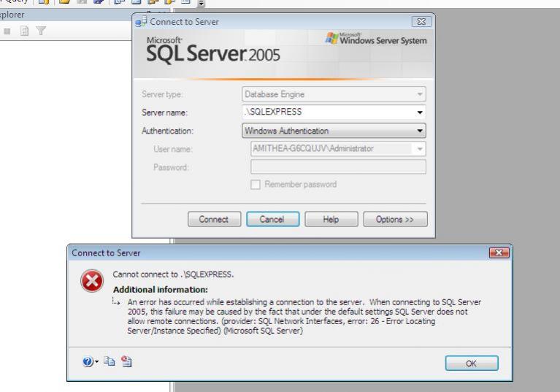Click into the Password field

point(338,167)
